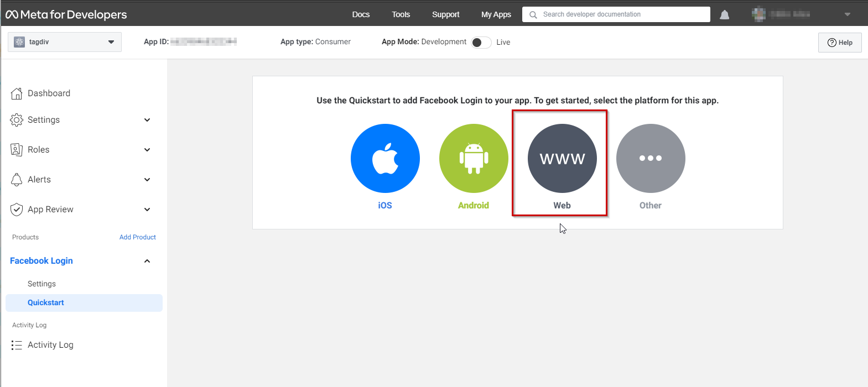The width and height of the screenshot is (868, 387).
Task: Click the App Review shield icon
Action: pos(17,210)
